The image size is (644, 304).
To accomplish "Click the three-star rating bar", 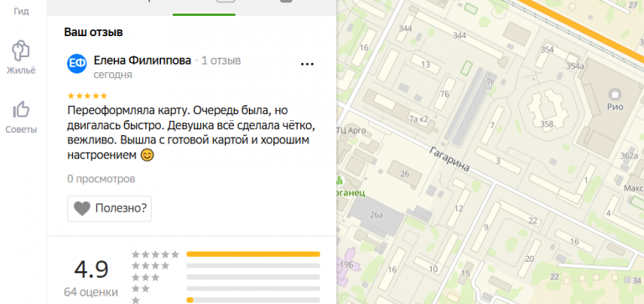I will [x=253, y=277].
